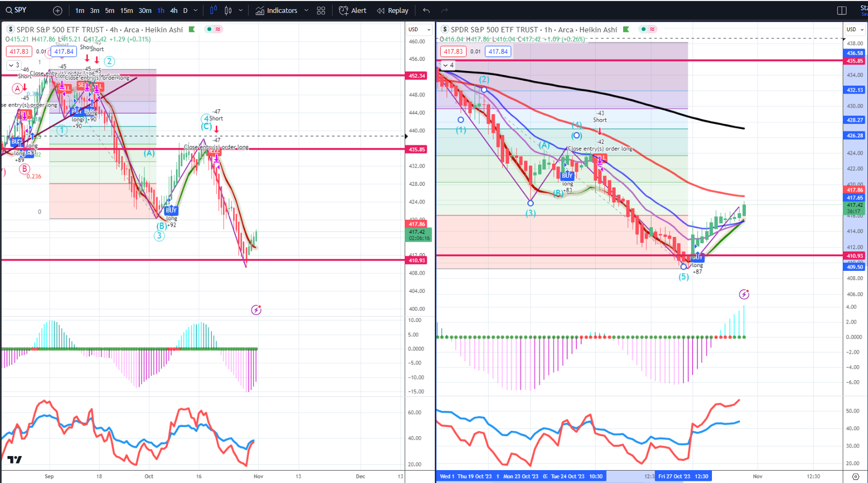Click the green flag on 1h chart
The image size is (868, 483).
click(x=626, y=30)
